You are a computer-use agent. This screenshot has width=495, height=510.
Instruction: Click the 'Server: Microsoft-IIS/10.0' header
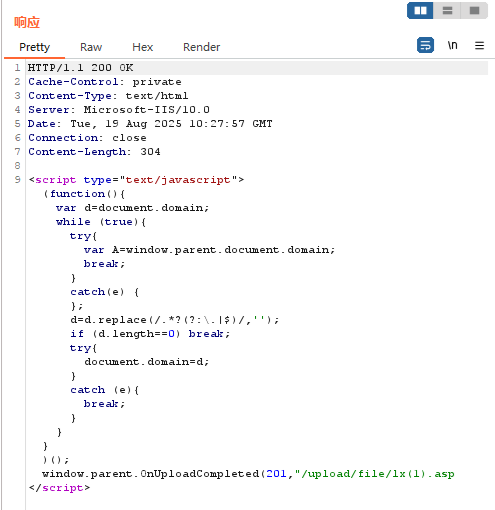tap(119, 110)
